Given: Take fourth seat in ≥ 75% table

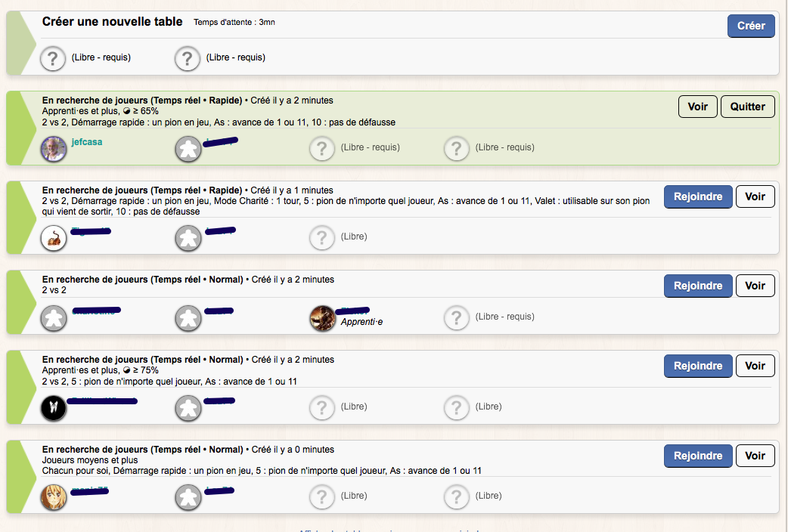Looking at the screenshot, I should coord(457,407).
